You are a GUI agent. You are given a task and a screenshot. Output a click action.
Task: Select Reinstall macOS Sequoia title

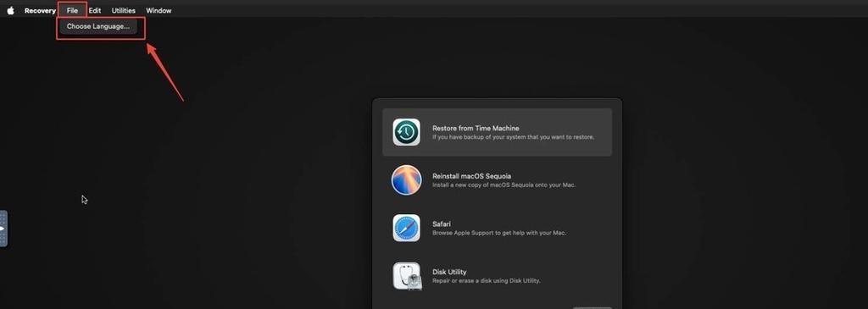coord(471,176)
